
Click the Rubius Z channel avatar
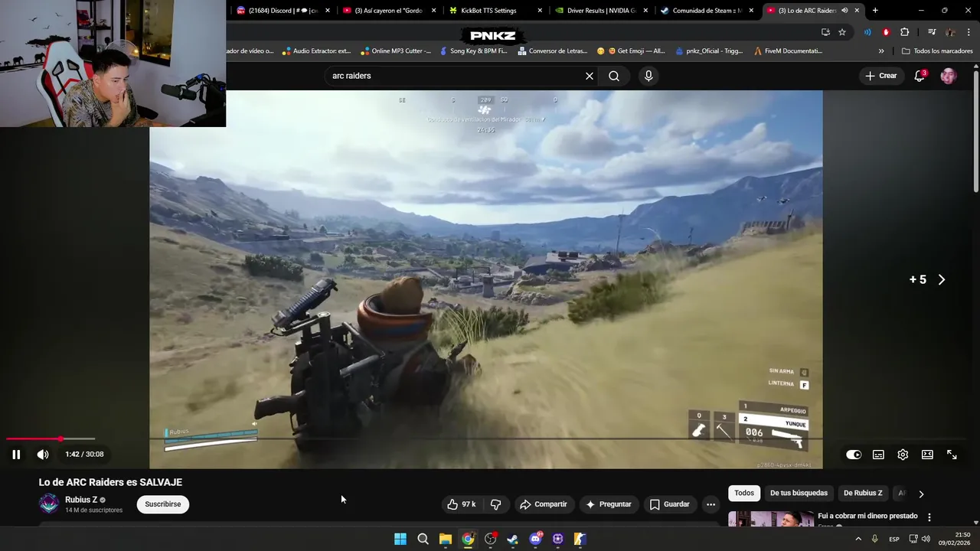click(49, 504)
